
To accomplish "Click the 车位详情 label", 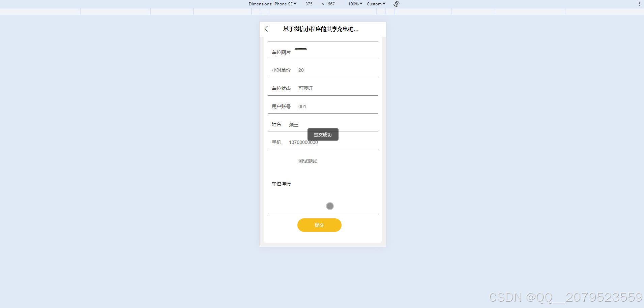I will tap(281, 184).
